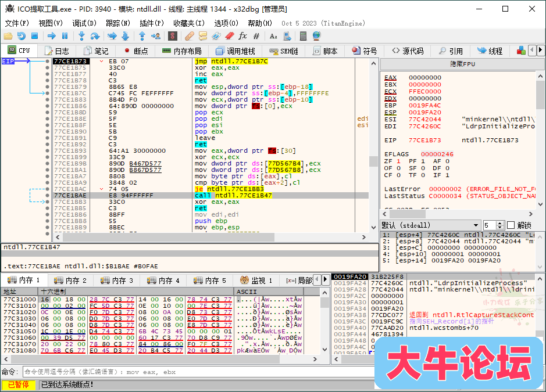Click disassembly scrollbar down arrow
This screenshot has width=546, height=392.
(x=374, y=228)
